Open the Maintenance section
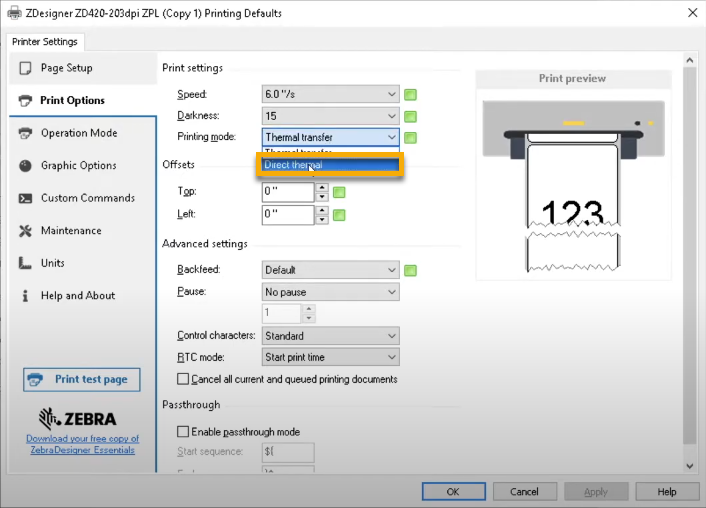Viewport: 706px width, 508px height. [83, 231]
